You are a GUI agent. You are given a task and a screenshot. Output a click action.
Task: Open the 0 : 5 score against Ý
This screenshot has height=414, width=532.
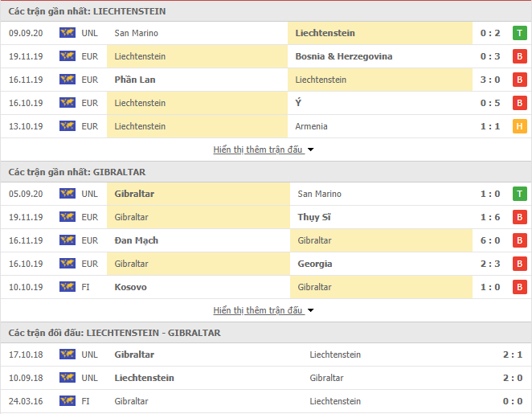pos(490,103)
